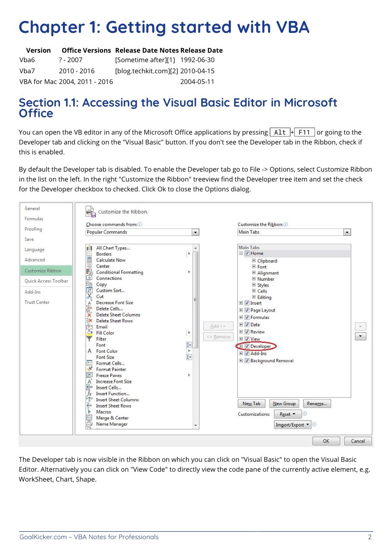The width and height of the screenshot is (392, 554).
Task: Open the Quick Access Toolbar category
Action: pyautogui.click(x=46, y=281)
